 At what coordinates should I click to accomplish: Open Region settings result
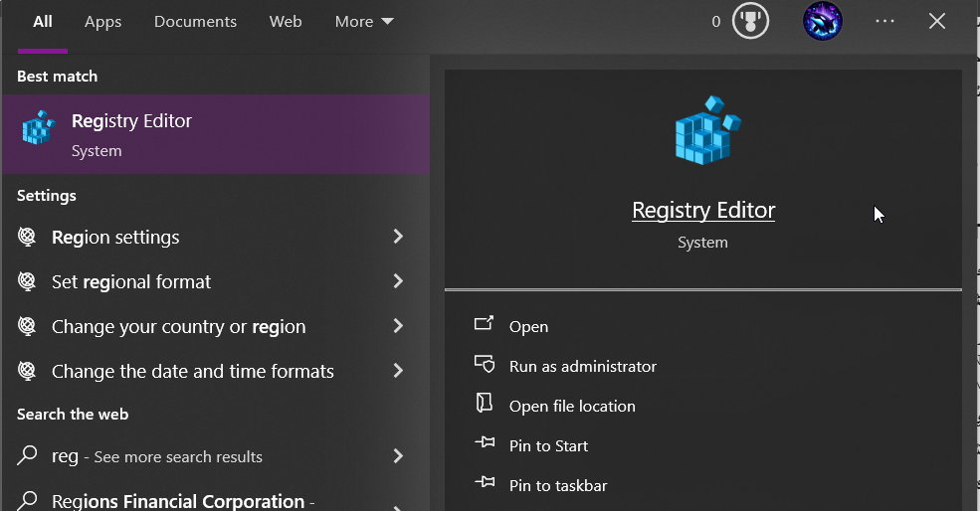tap(216, 237)
